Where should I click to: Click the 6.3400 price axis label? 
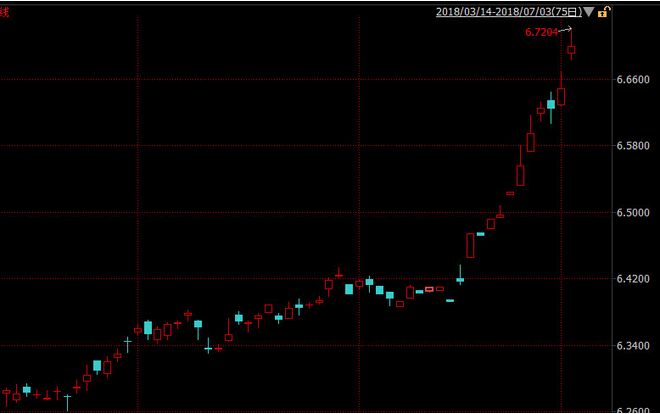click(633, 345)
